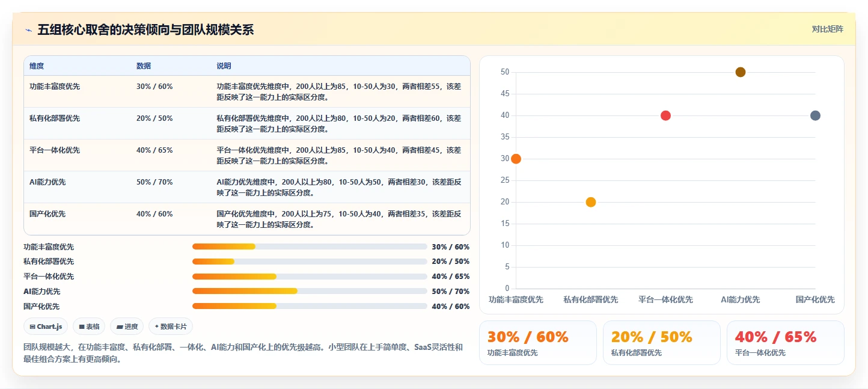Select the 私有化部署优先 table row label
The width and height of the screenshot is (868, 389).
[55, 118]
